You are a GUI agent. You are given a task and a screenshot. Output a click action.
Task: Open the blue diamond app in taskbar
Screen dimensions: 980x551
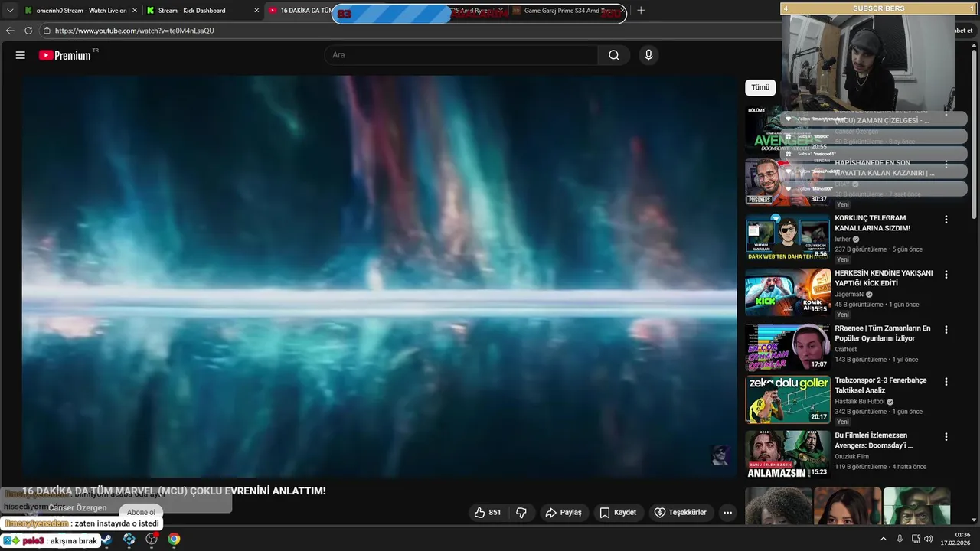(x=129, y=540)
